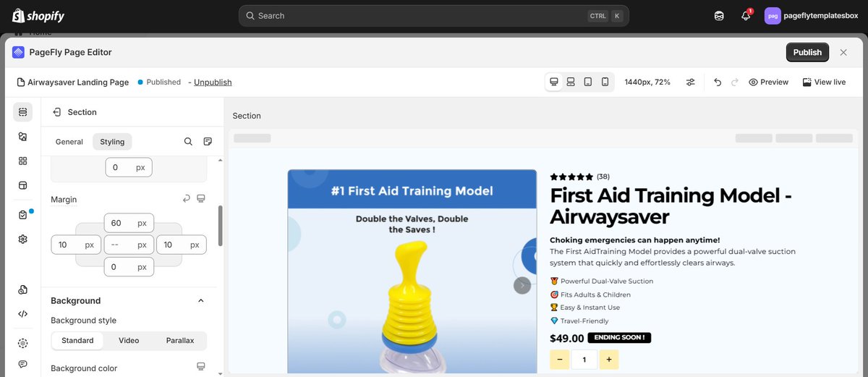Switch to the General tab
Image resolution: width=868 pixels, height=377 pixels.
click(69, 142)
